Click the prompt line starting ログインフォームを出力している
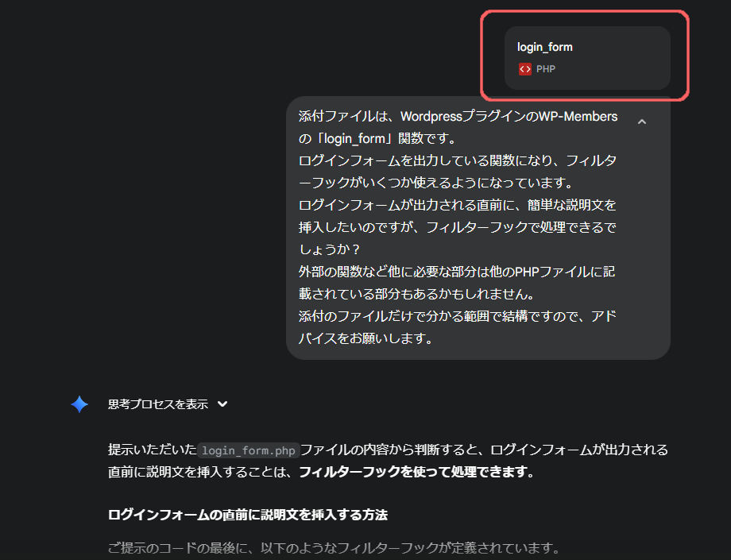This screenshot has width=731, height=560. click(x=456, y=160)
